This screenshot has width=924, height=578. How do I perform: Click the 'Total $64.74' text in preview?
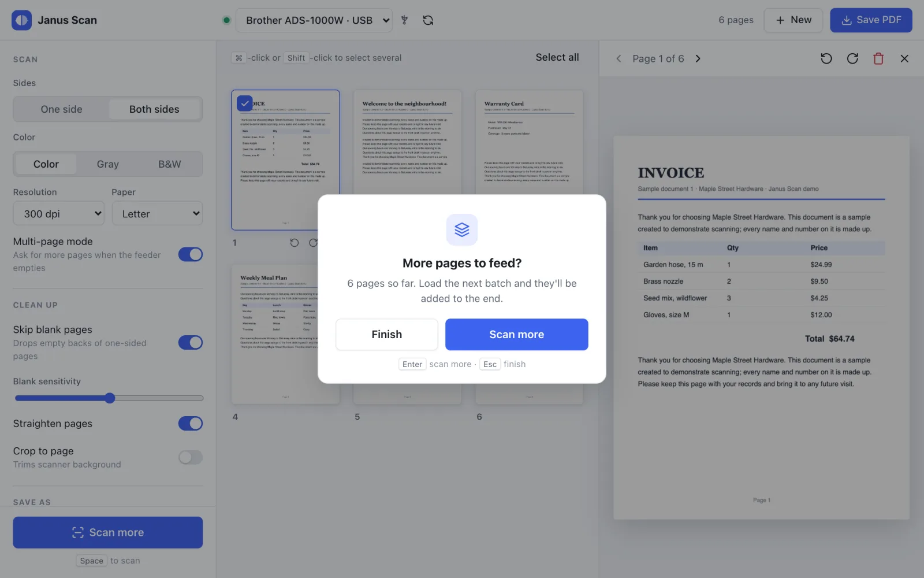point(830,339)
